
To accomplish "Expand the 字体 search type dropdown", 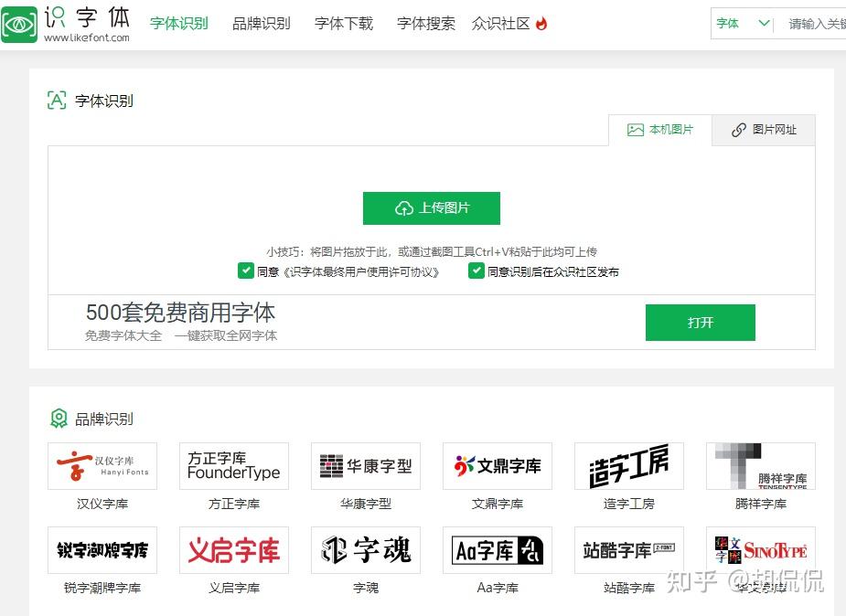I will [x=743, y=24].
